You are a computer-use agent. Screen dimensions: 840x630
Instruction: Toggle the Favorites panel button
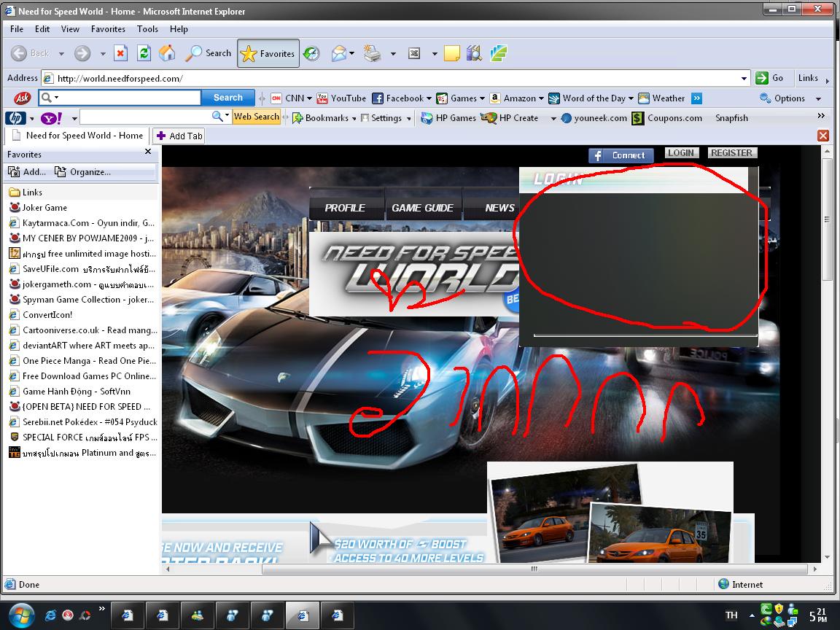tap(268, 53)
